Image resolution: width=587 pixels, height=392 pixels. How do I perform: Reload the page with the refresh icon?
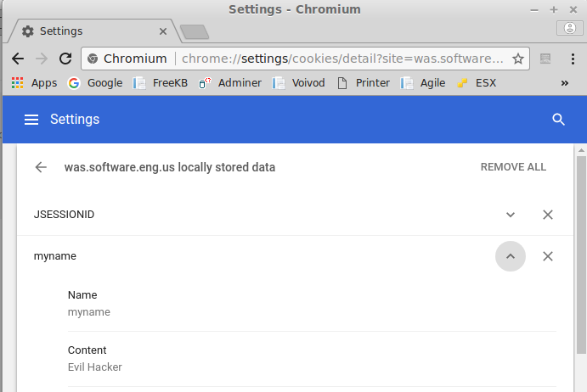[65, 59]
